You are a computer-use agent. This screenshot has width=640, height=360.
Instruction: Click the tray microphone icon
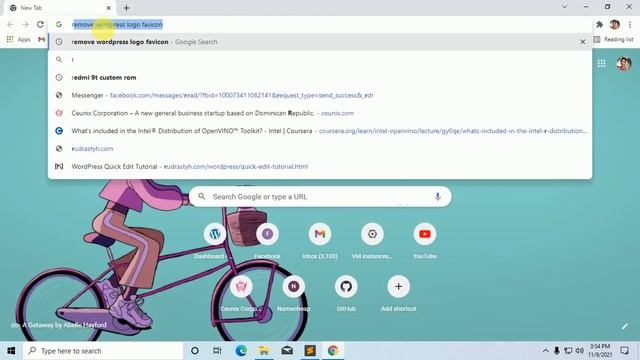tap(557, 351)
